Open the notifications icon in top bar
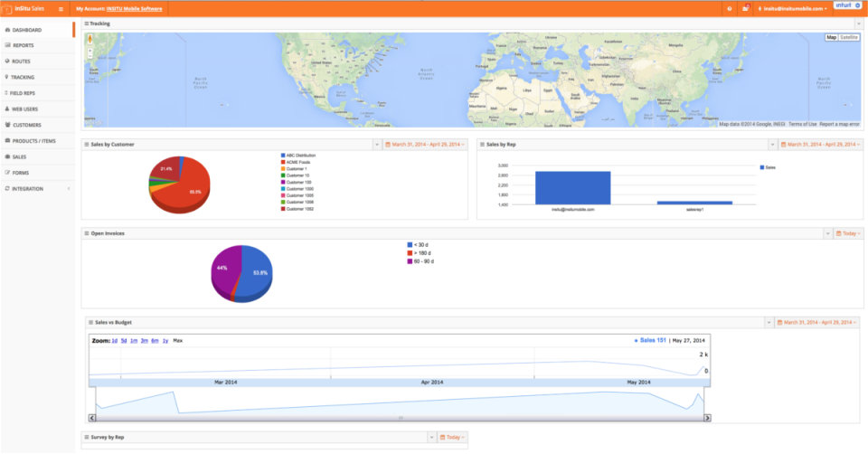Viewport: 868px width, 454px height. [746, 8]
